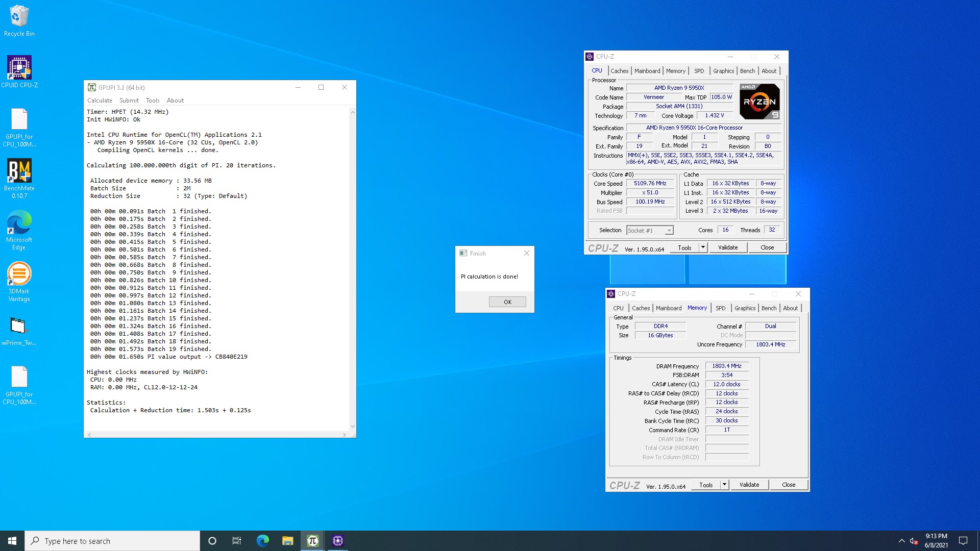Switch to GPUPI taskbar button
Viewport: 980px width, 551px height.
click(312, 541)
